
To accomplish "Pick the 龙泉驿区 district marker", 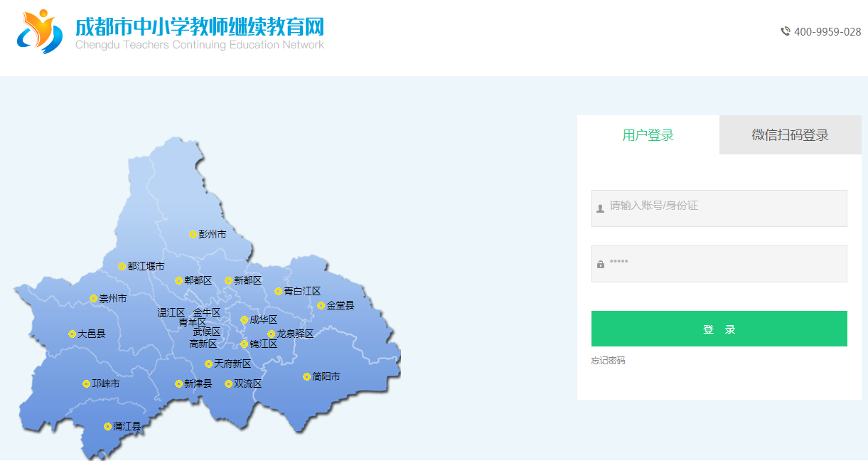I will click(271, 334).
